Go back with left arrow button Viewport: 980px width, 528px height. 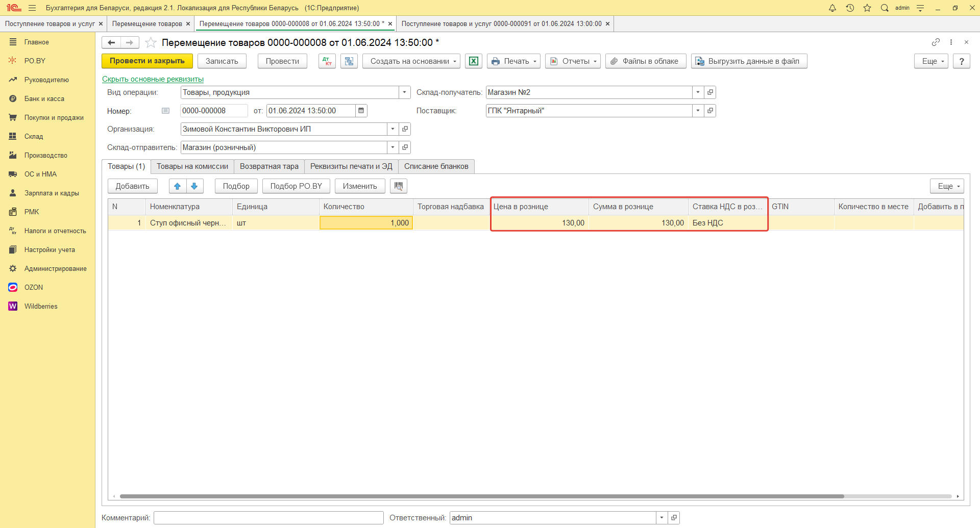point(111,42)
